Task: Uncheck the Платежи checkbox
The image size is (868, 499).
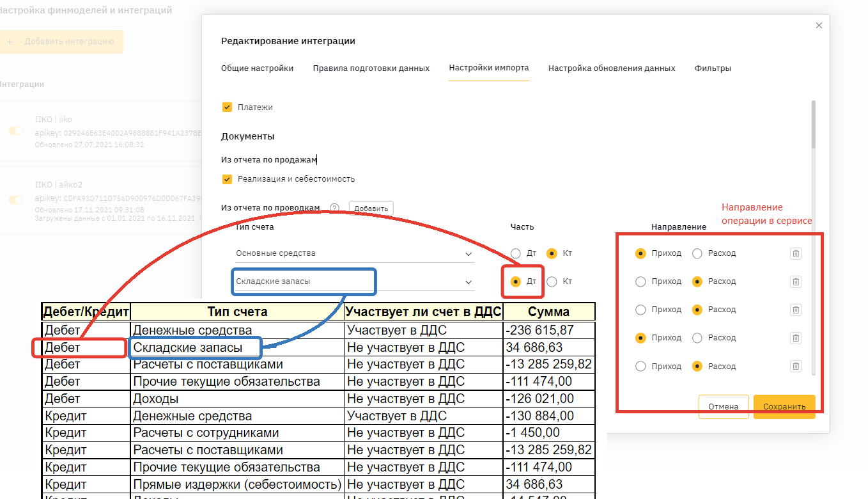Action: 227,107
